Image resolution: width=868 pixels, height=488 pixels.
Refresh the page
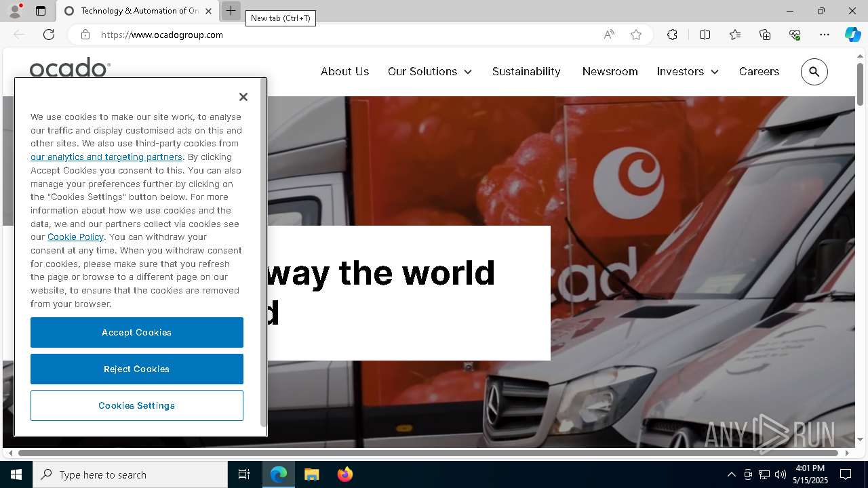click(x=49, y=35)
